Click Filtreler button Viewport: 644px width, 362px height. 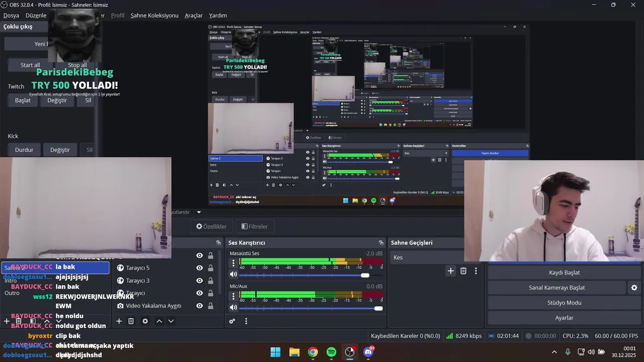coord(255,227)
